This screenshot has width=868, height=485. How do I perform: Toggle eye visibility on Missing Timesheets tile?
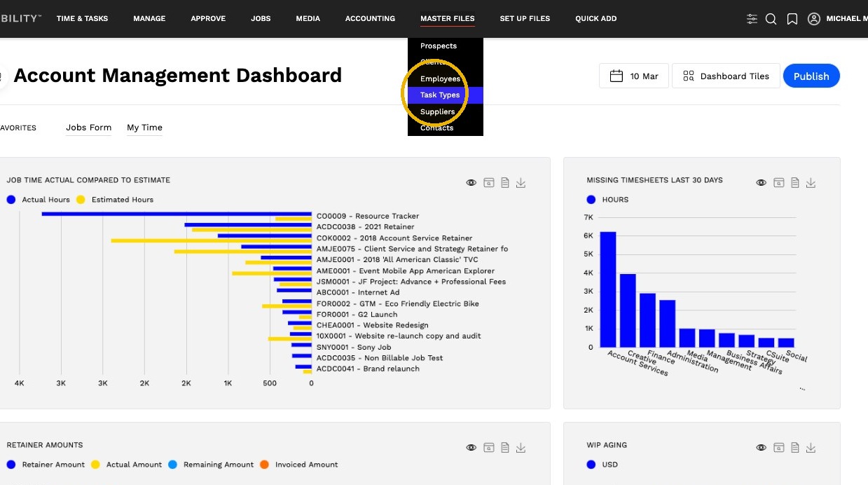pos(762,183)
